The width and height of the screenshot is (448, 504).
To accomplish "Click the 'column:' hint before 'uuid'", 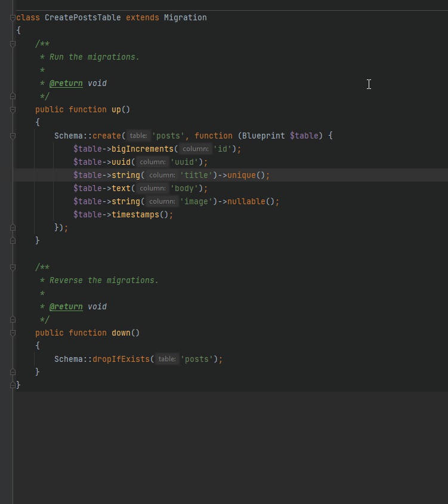I will click(153, 162).
